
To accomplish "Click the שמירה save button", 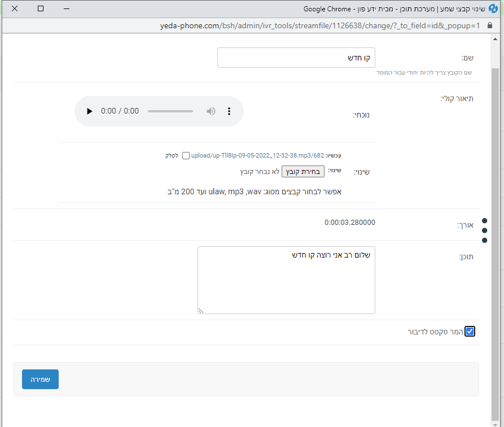I will (40, 379).
